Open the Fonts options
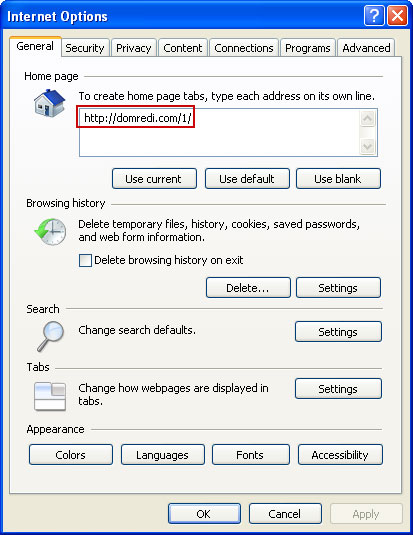Viewport: 413px width, 535px height. (x=251, y=454)
